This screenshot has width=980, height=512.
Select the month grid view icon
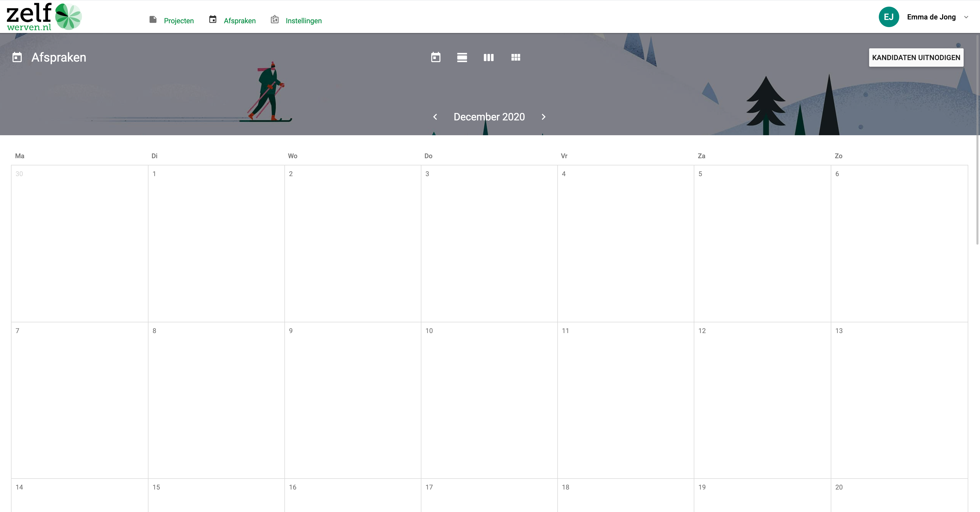tap(515, 58)
